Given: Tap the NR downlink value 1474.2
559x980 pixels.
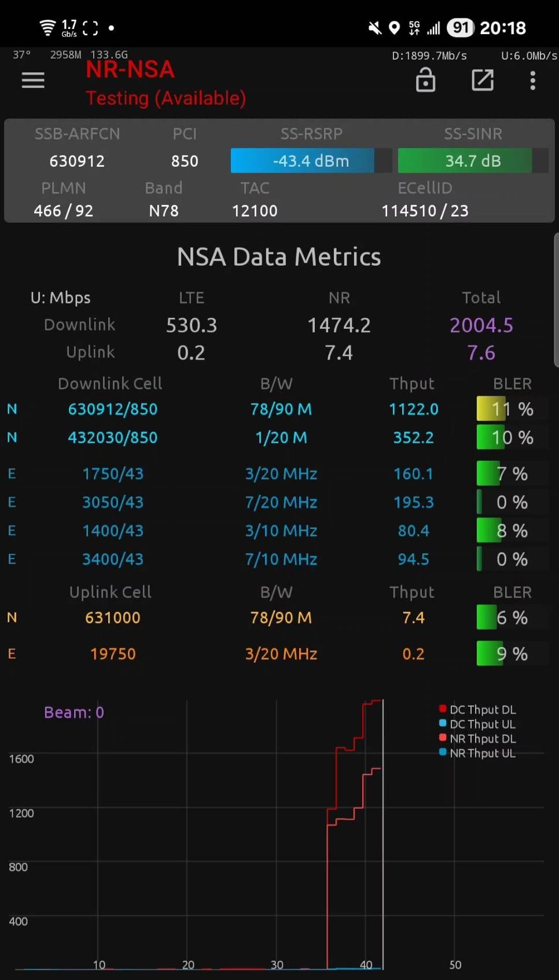Looking at the screenshot, I should (x=339, y=325).
